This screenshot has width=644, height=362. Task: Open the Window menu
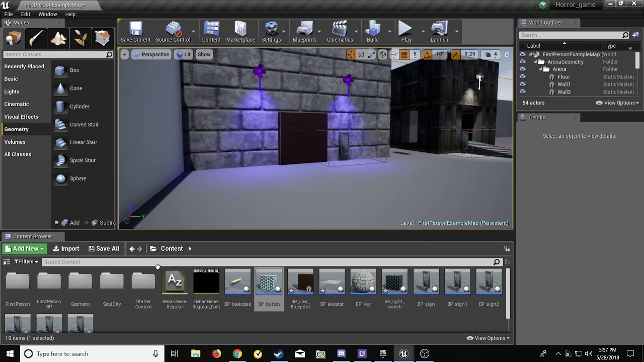click(x=48, y=14)
